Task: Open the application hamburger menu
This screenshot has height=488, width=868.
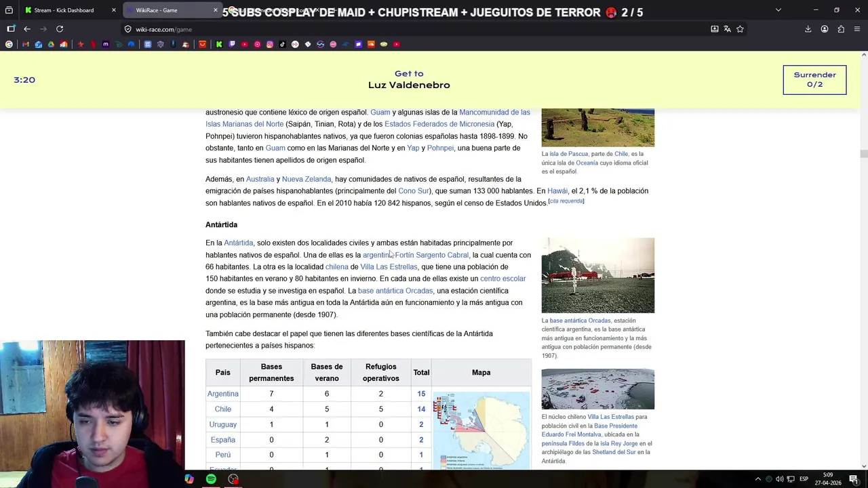Action: (857, 29)
